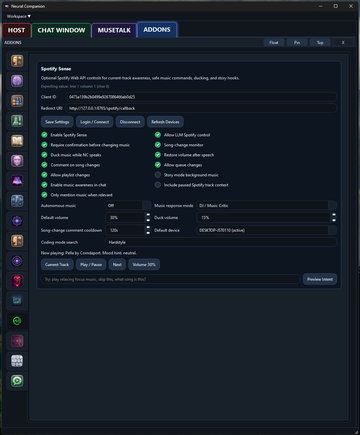Open the white grid keypad addon icon
Screen dimensions: 360x435
point(17,361)
